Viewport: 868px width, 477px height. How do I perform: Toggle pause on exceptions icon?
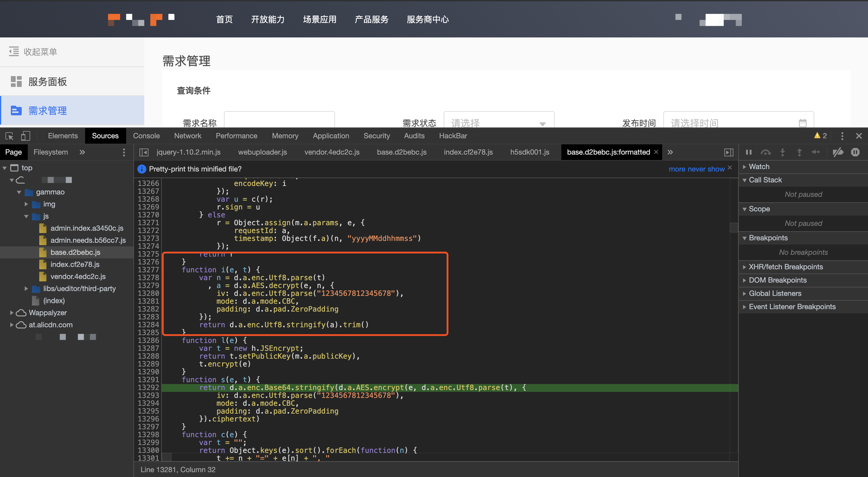tap(855, 152)
